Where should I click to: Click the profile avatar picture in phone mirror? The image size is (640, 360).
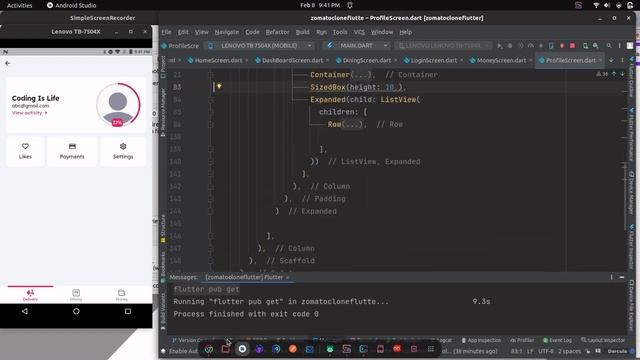(x=118, y=105)
